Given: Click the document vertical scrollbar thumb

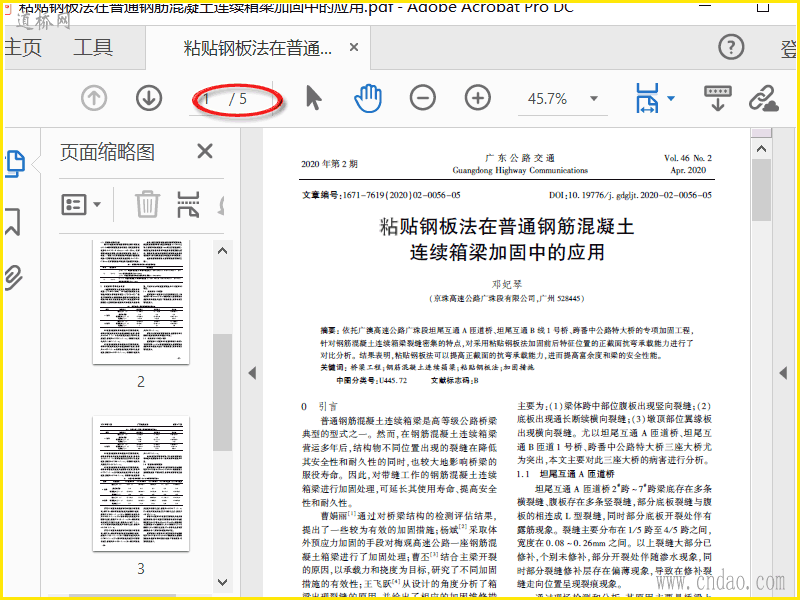Looking at the screenshot, I should tap(761, 190).
